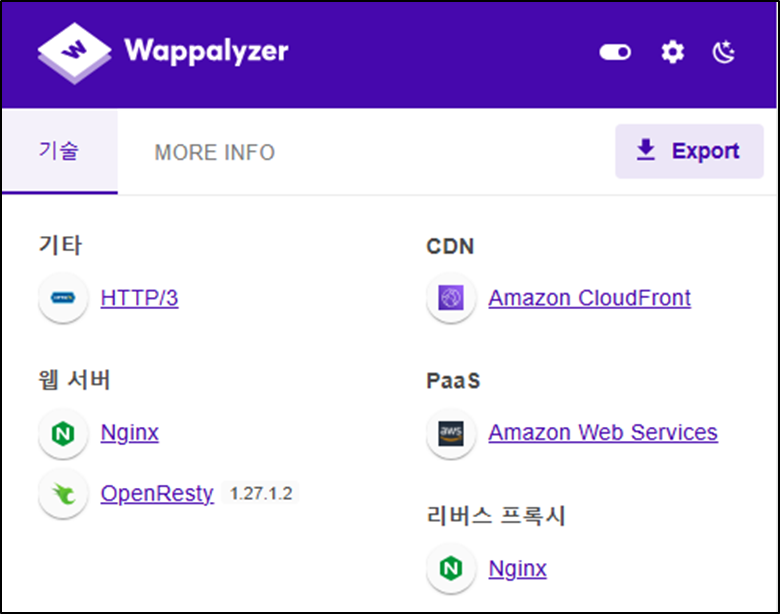Click the 웹 서버 category heading
Screen dimensions: 780x614
pyautogui.click(x=74, y=380)
